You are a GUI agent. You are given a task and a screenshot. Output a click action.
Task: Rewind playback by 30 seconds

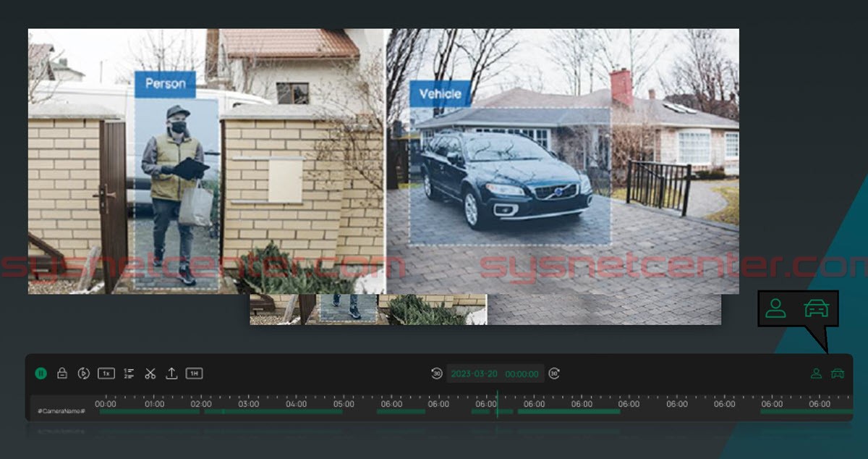click(x=436, y=374)
